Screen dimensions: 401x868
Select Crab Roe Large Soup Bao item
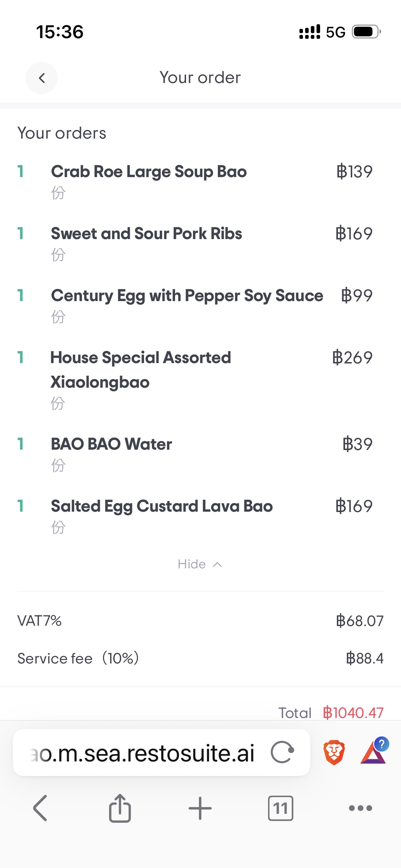[149, 172]
